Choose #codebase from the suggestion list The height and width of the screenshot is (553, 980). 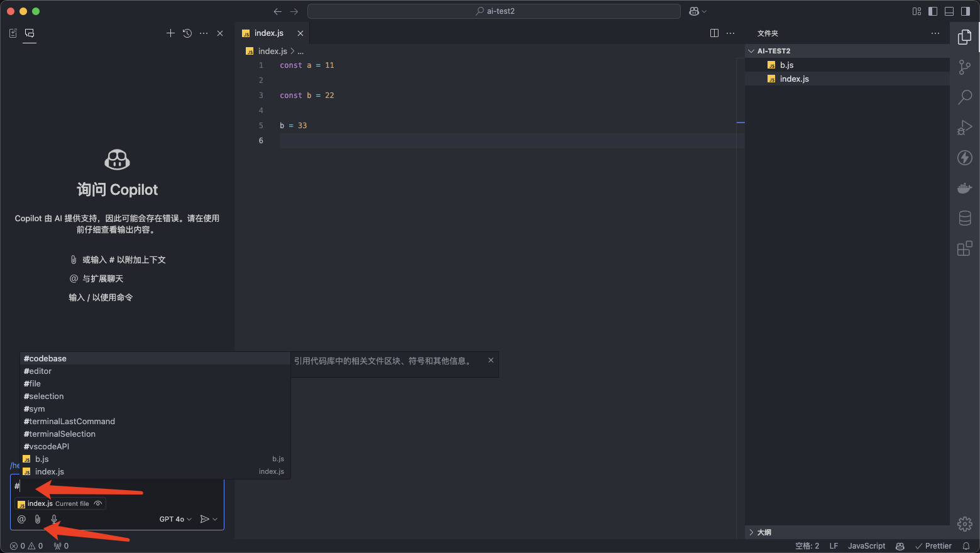[x=155, y=358]
